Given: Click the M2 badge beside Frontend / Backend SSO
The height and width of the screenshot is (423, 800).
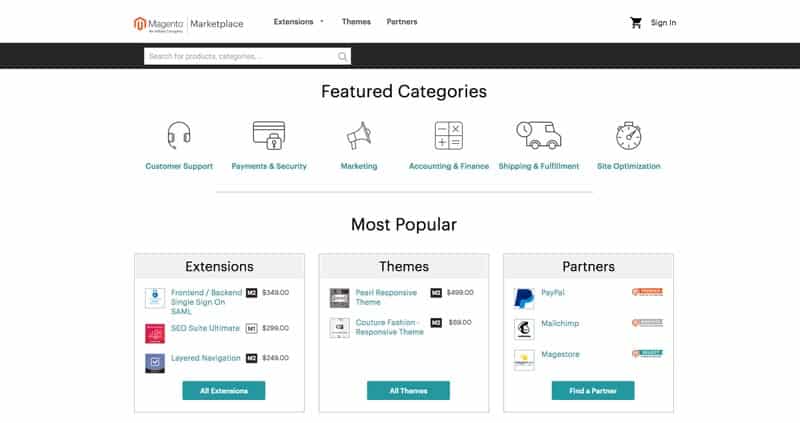Looking at the screenshot, I should tap(252, 292).
